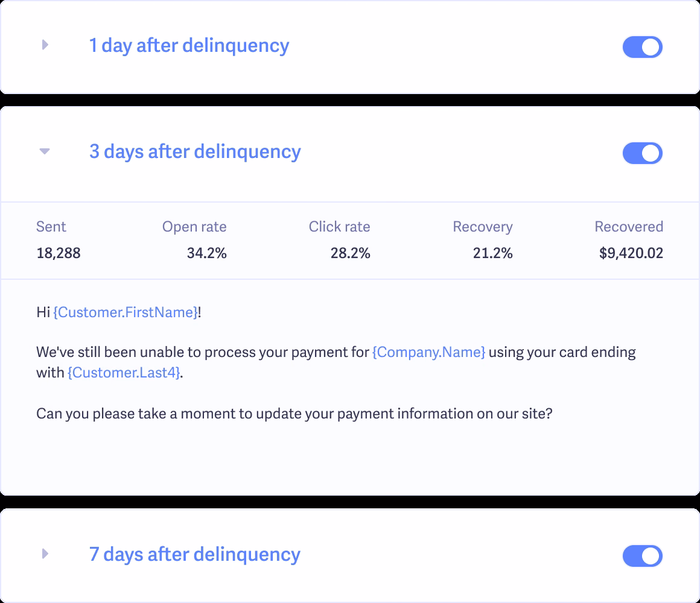Viewport: 700px width, 603px height.
Task: Expand the "1 day after delinquency" section
Action: pos(189,46)
